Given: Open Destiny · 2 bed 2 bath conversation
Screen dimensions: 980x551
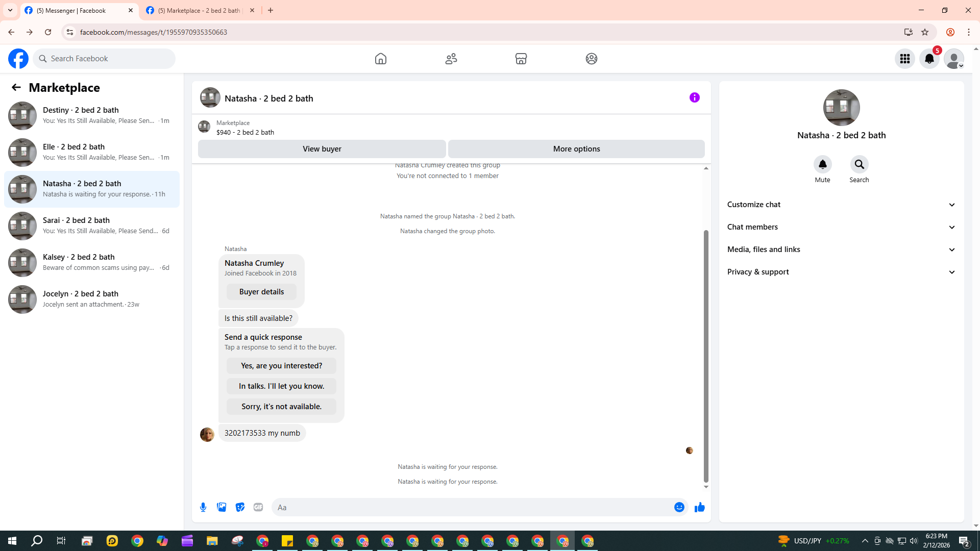Looking at the screenshot, I should pyautogui.click(x=92, y=116).
